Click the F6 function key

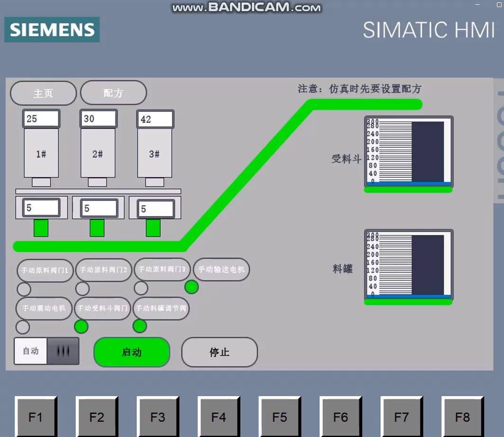341,417
